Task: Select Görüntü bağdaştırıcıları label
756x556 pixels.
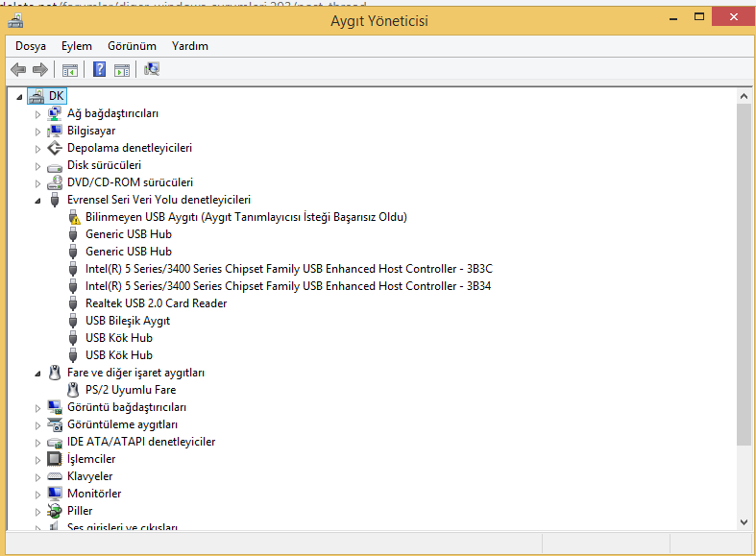Action: pos(127,407)
